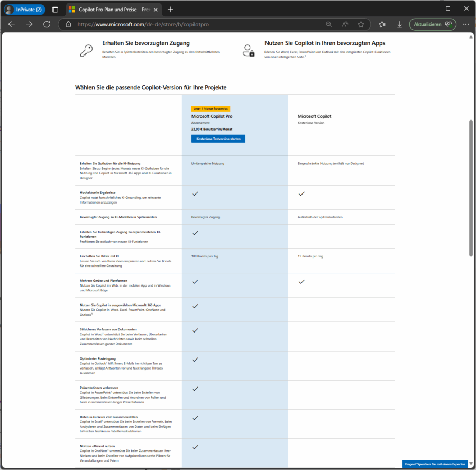Click Erhalten Sie Guthaben für die KI-Nutzung title
The width and height of the screenshot is (476, 470).
[110, 163]
